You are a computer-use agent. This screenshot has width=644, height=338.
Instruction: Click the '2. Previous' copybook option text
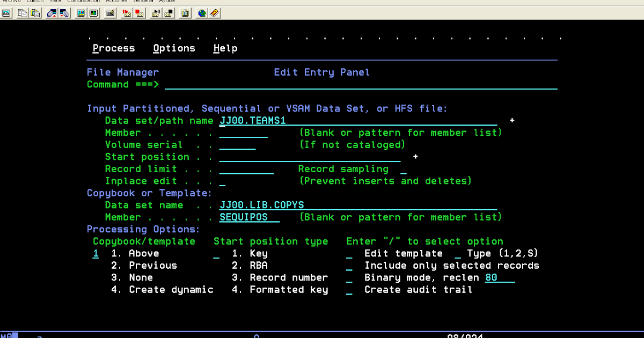point(144,266)
